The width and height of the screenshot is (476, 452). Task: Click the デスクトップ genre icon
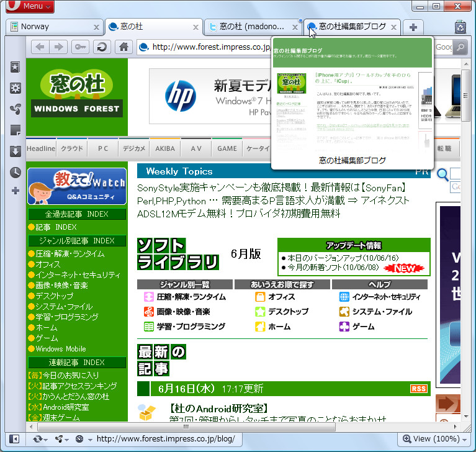point(260,312)
